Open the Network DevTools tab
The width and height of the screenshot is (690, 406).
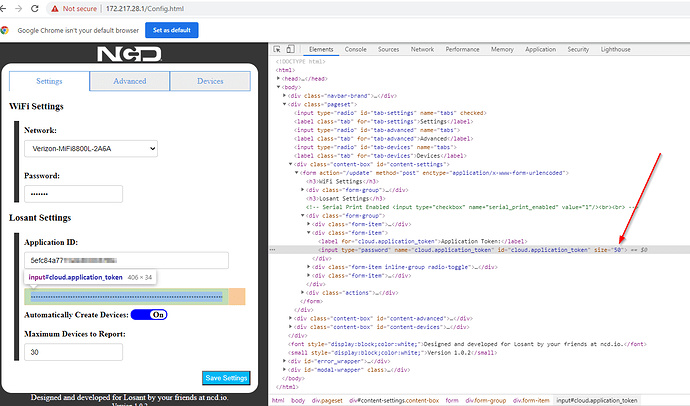(x=422, y=49)
